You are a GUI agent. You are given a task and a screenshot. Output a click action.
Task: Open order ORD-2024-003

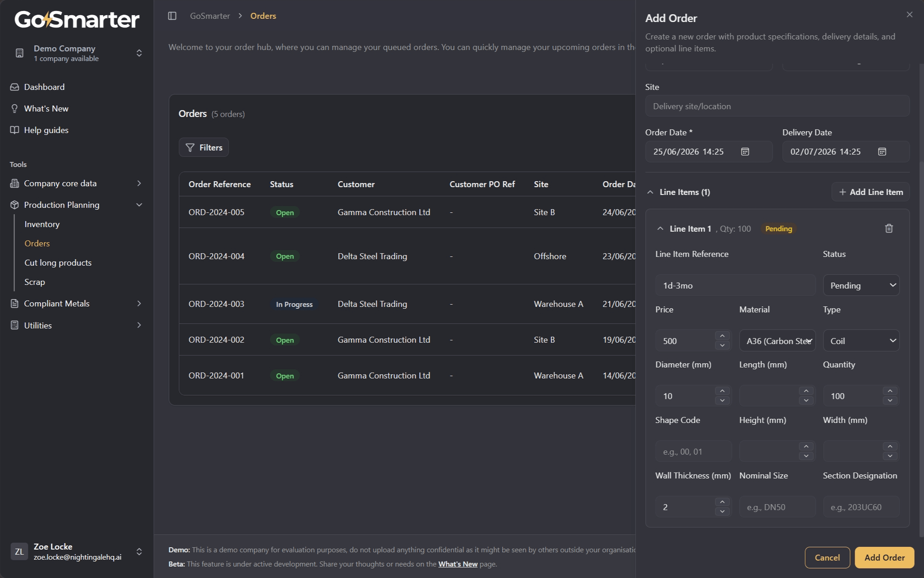click(216, 304)
